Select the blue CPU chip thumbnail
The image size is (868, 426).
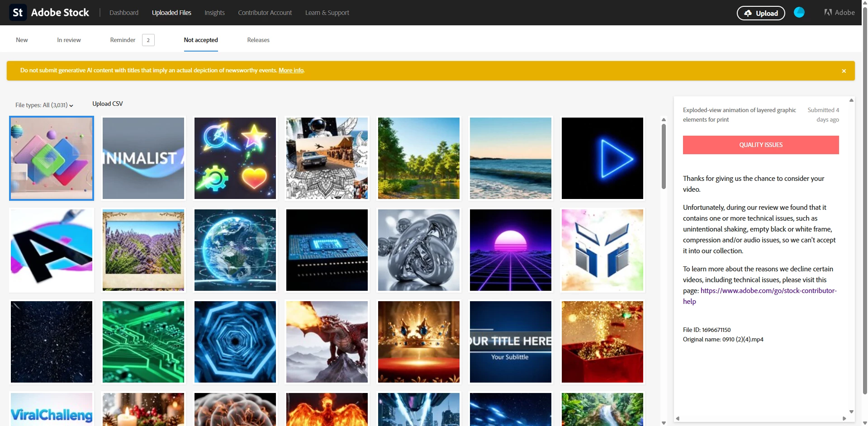click(x=327, y=250)
